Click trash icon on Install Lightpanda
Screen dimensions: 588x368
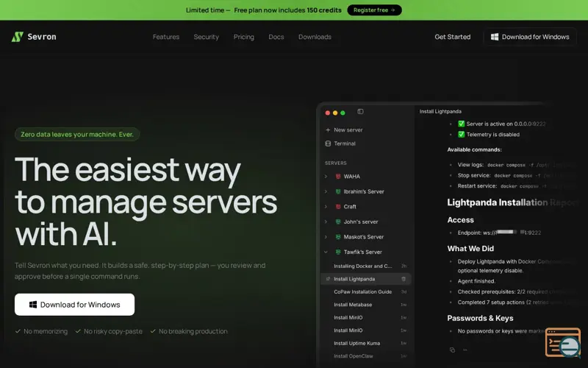404,279
